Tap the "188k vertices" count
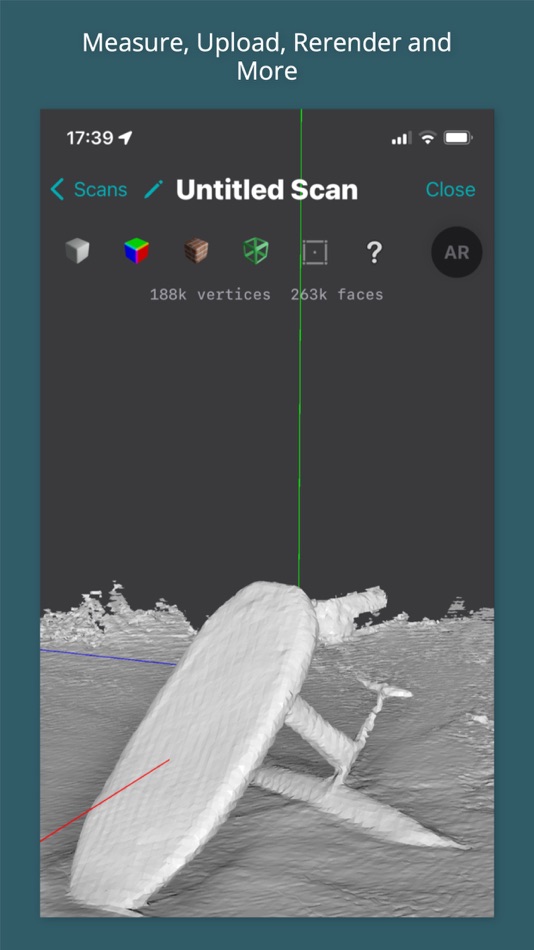534x950 pixels. tap(210, 295)
